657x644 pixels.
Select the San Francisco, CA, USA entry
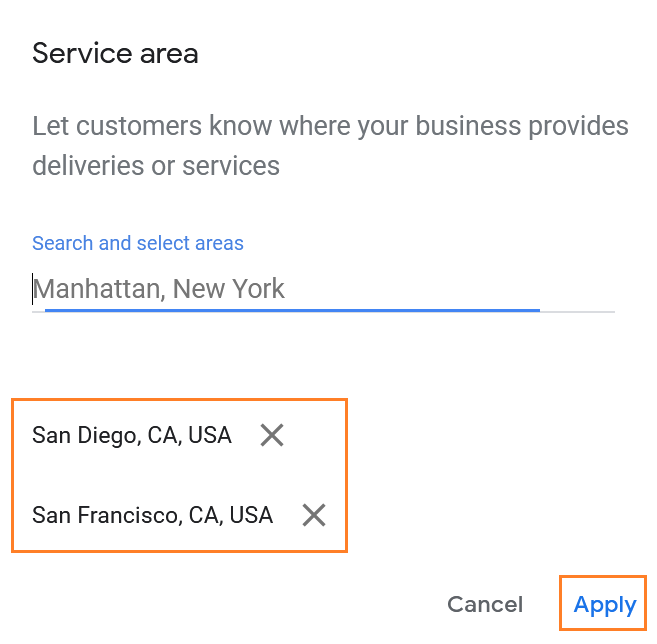coord(152,515)
